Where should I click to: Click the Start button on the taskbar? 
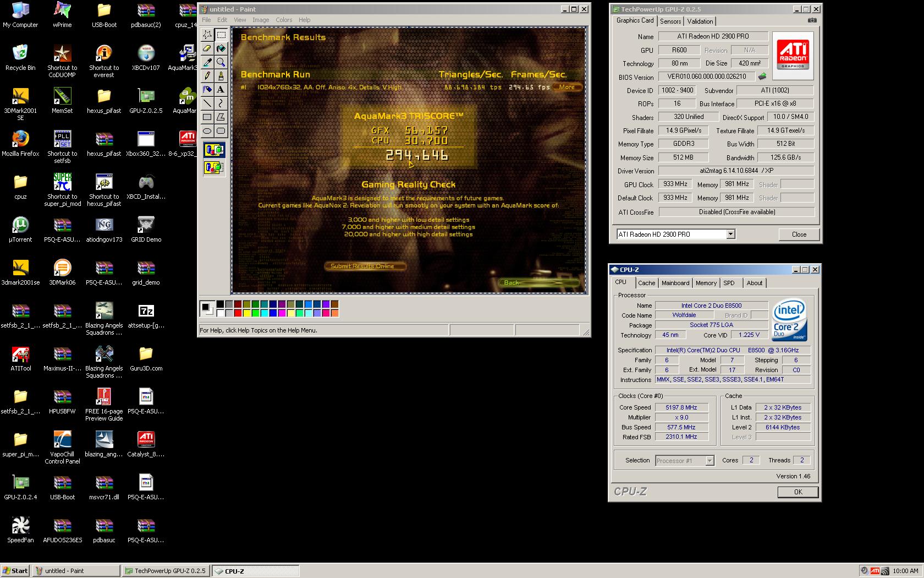click(x=15, y=571)
